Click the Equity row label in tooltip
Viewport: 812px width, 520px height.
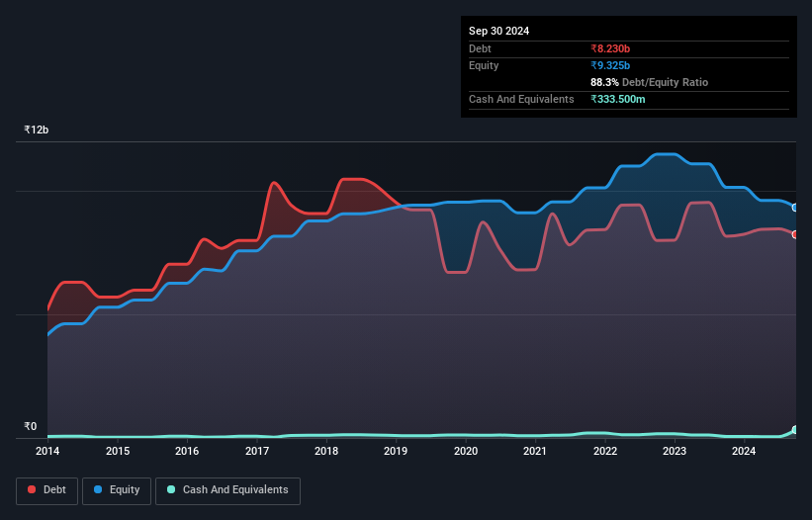(484, 65)
